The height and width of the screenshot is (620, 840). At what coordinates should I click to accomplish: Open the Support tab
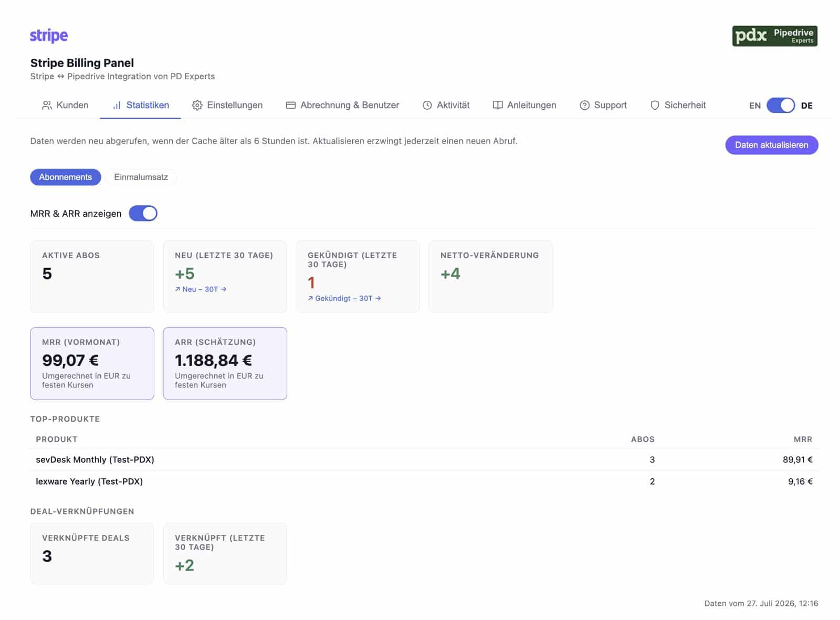coord(603,105)
